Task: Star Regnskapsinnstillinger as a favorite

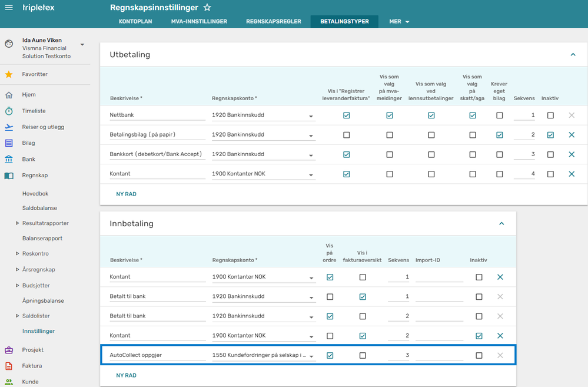Action: [207, 8]
